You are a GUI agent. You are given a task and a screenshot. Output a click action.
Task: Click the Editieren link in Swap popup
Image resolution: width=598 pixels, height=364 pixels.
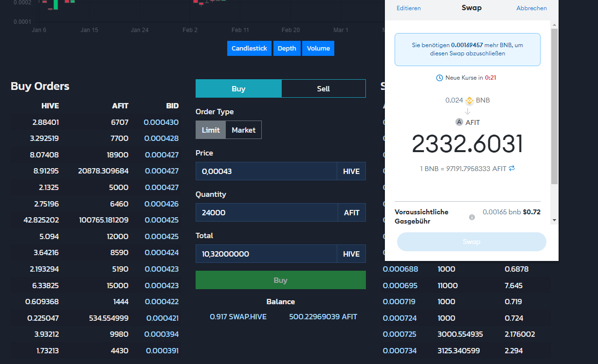[409, 8]
